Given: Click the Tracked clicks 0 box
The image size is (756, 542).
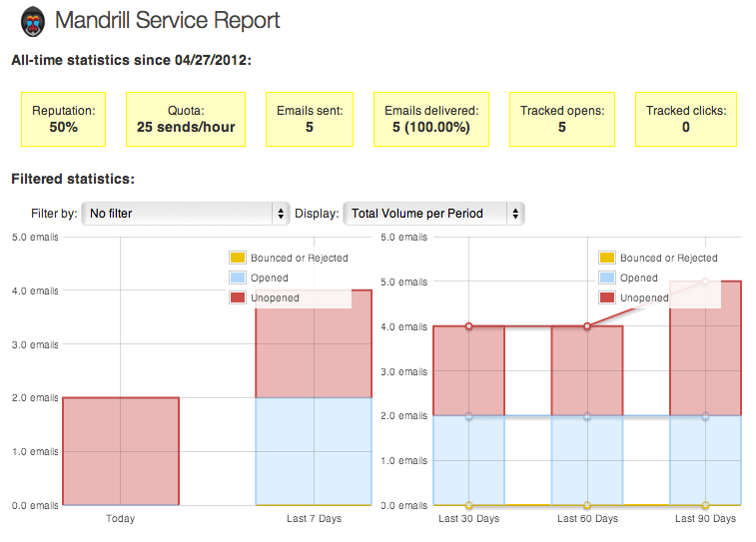Looking at the screenshot, I should (x=686, y=119).
